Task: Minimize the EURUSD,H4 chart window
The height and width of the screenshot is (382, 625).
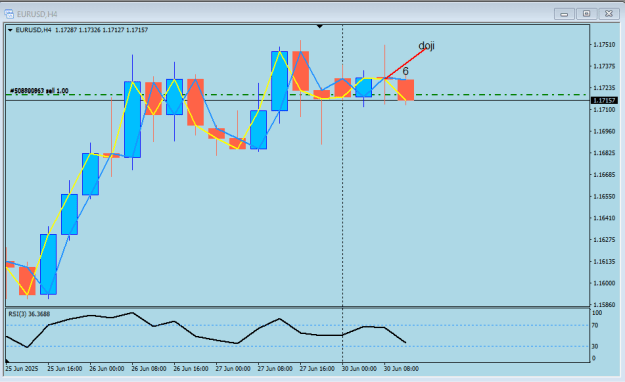Action: (564, 14)
